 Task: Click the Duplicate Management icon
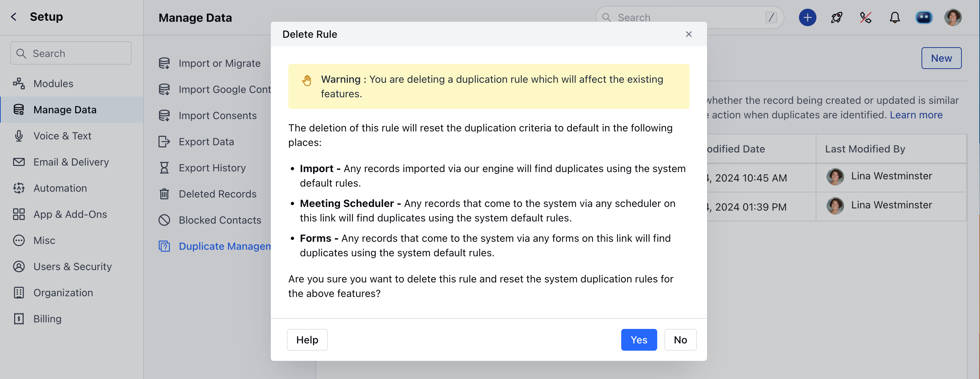coord(164,246)
